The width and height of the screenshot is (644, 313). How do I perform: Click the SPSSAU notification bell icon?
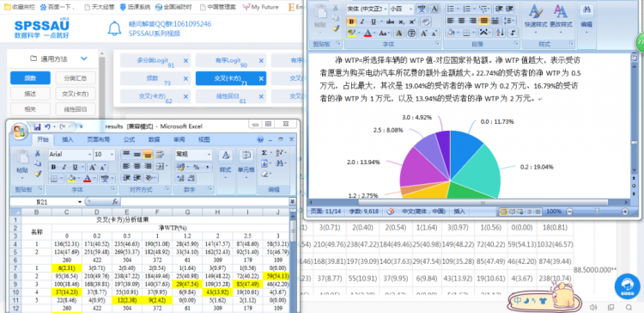click(114, 28)
